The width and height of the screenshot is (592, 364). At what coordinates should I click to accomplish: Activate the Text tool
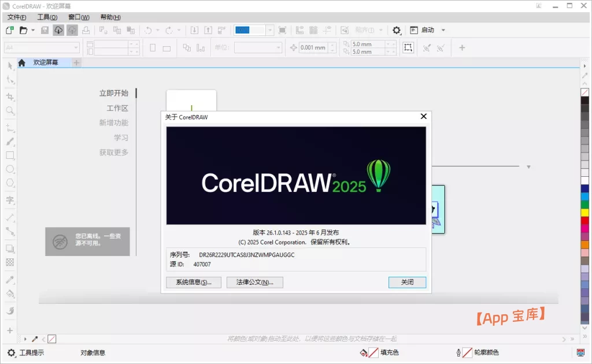[x=10, y=200]
